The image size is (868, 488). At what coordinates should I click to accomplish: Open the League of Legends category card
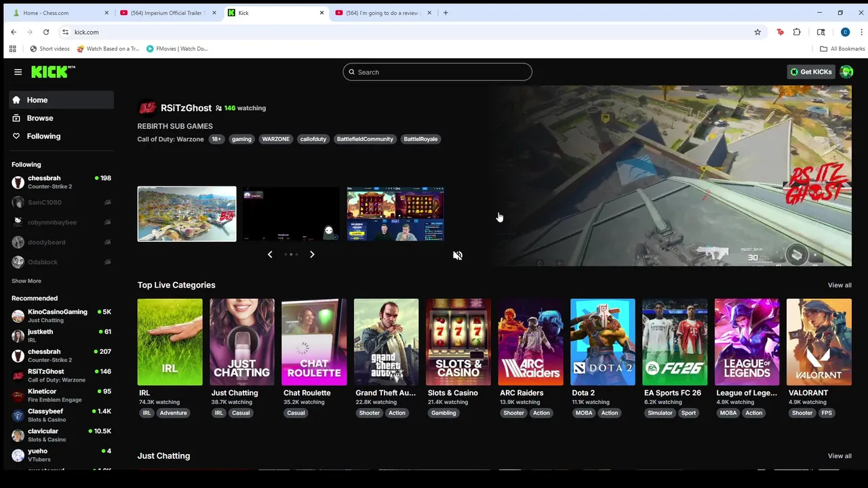(747, 342)
